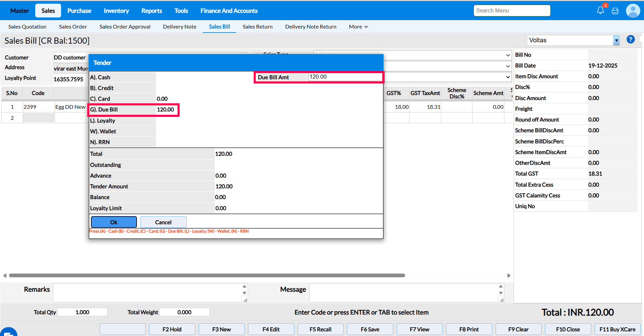Screen dimensions: 644x336
Task: Cancel the Tender dialog
Action: pos(163,222)
